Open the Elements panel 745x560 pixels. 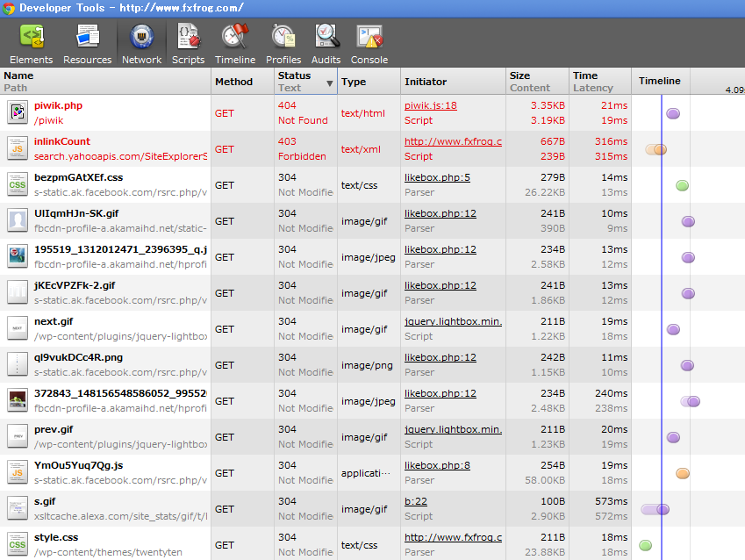click(x=32, y=44)
